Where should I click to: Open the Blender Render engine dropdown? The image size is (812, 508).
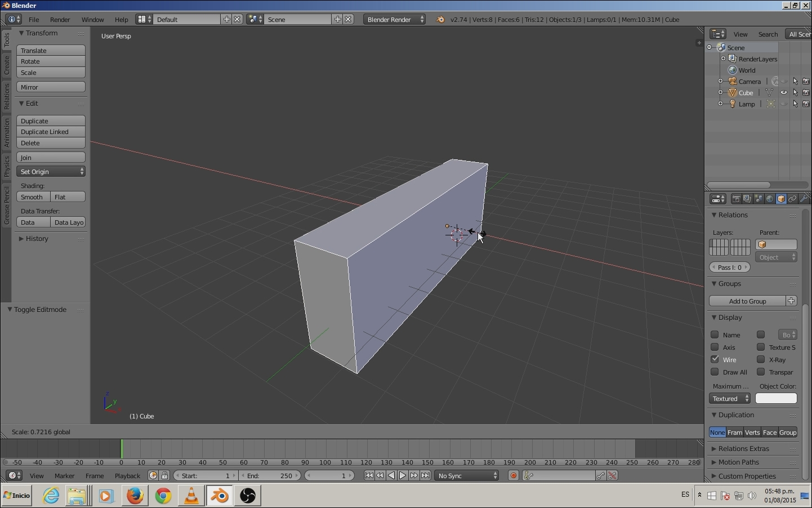[395, 20]
